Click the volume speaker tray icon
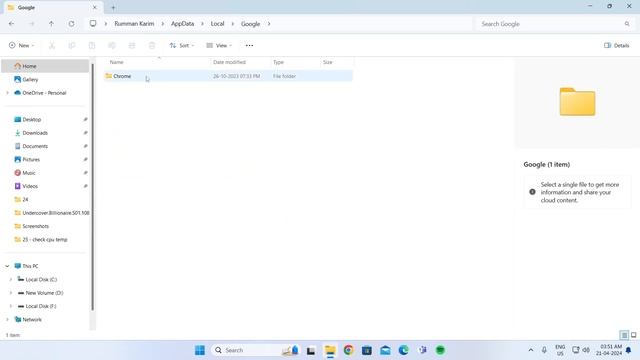640x360 pixels. coord(586,350)
